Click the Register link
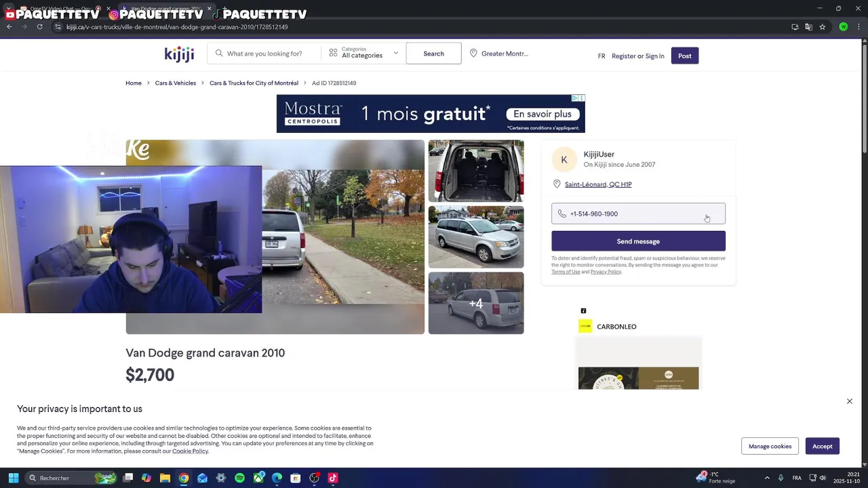This screenshot has width=868, height=488. [x=624, y=56]
